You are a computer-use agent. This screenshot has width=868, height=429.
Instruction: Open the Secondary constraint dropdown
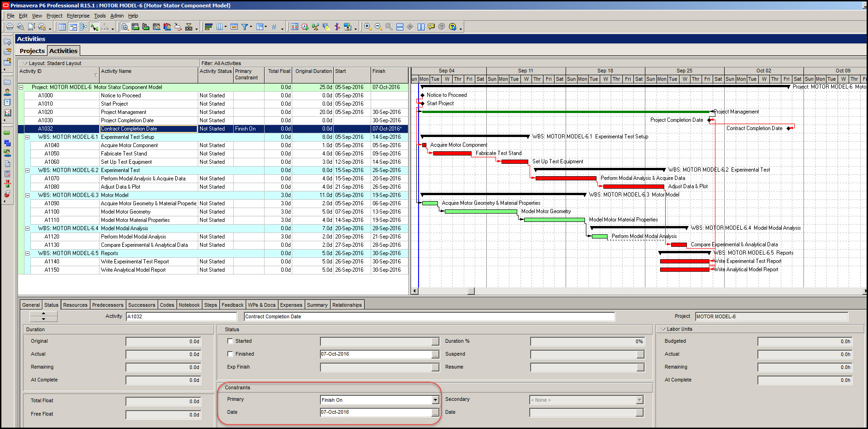pos(639,400)
